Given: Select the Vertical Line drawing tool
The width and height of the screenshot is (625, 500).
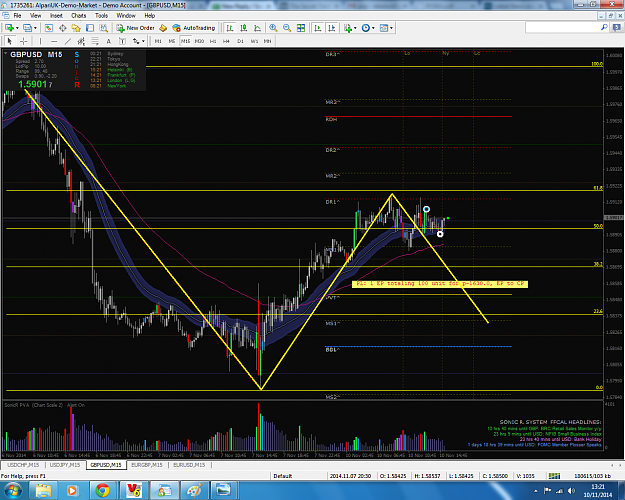Looking at the screenshot, I should [x=40, y=41].
